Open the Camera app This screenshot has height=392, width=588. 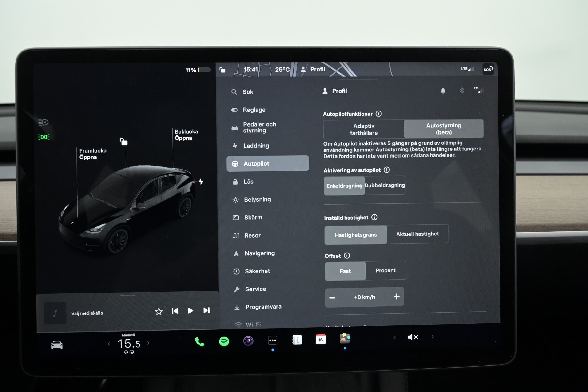pos(248,341)
